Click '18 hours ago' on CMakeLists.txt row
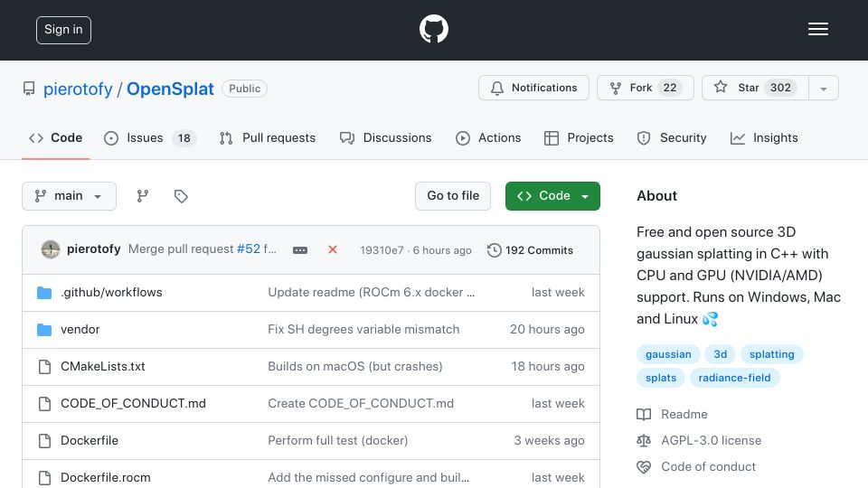The height and width of the screenshot is (488, 868). point(548,366)
